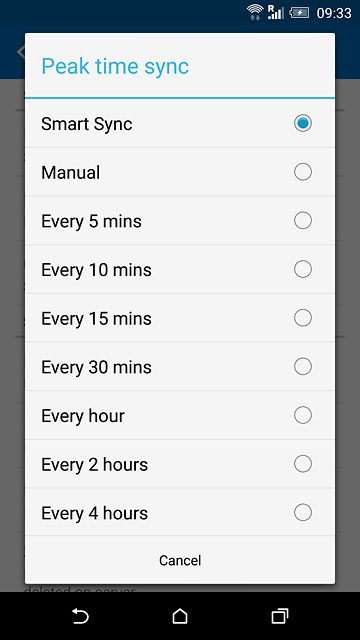Tap the battery charging status icon
Screen dimensions: 360x640
[299, 13]
